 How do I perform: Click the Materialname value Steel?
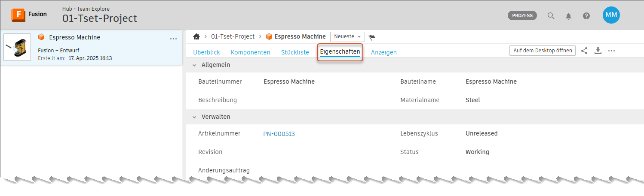click(473, 100)
